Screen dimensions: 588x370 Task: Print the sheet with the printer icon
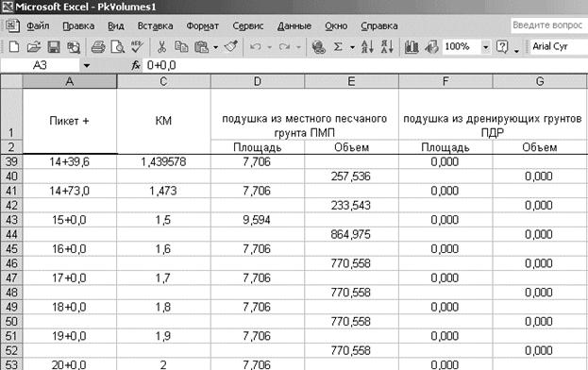[x=98, y=47]
